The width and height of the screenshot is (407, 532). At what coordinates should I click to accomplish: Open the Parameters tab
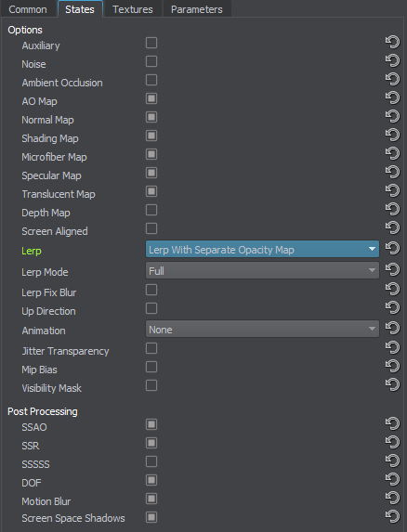pyautogui.click(x=197, y=9)
